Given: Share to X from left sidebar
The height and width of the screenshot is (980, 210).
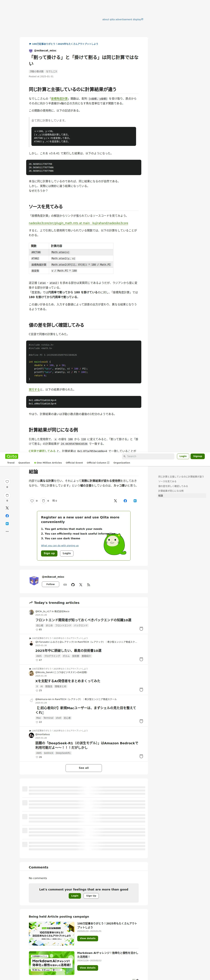Looking at the screenshot, I should [x=7, y=508].
